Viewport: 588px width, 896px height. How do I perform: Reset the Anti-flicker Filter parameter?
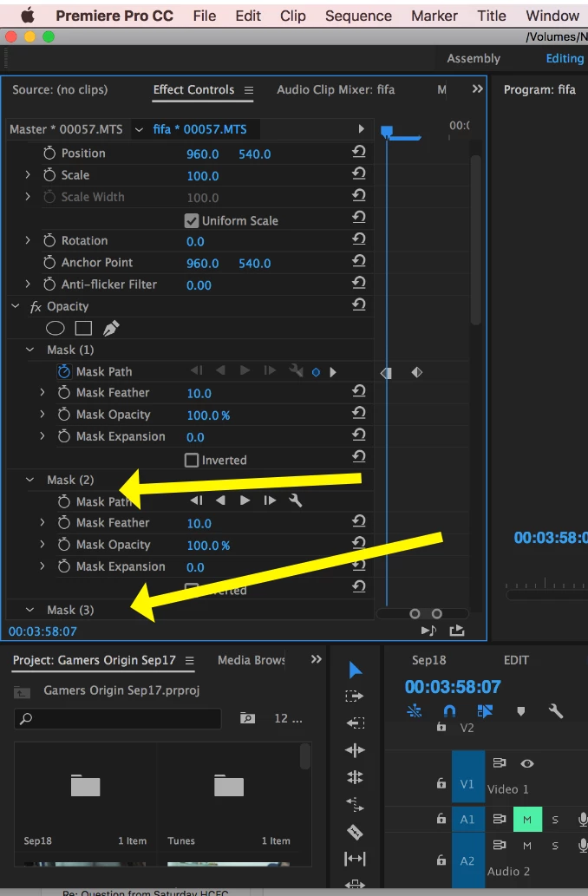[359, 282]
